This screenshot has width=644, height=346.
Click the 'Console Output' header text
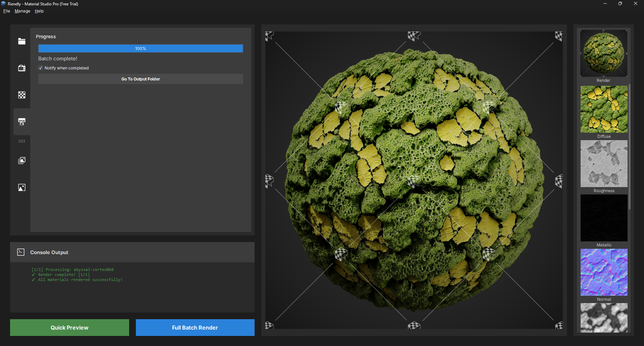[x=49, y=252]
